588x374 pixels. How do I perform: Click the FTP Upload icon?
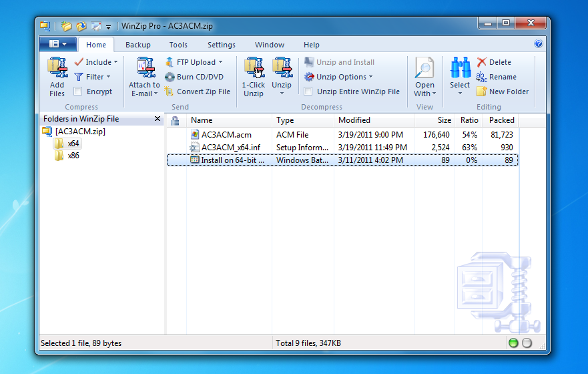click(x=170, y=62)
